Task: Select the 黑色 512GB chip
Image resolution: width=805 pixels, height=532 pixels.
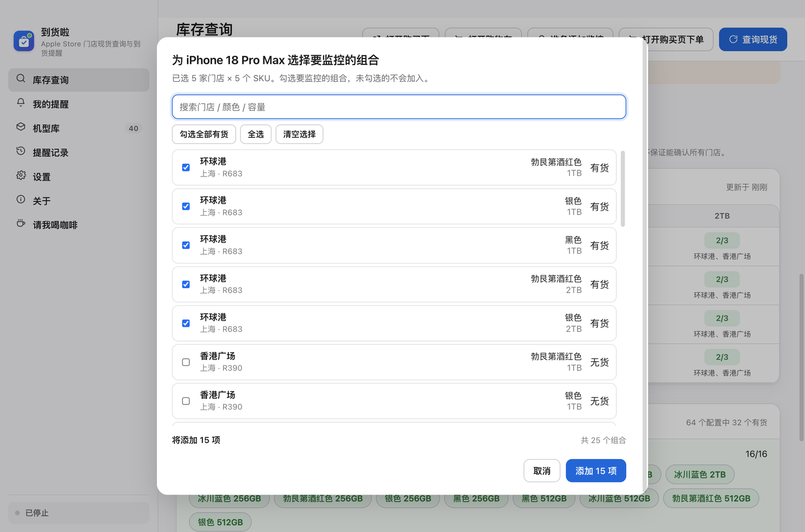Action: tap(544, 499)
